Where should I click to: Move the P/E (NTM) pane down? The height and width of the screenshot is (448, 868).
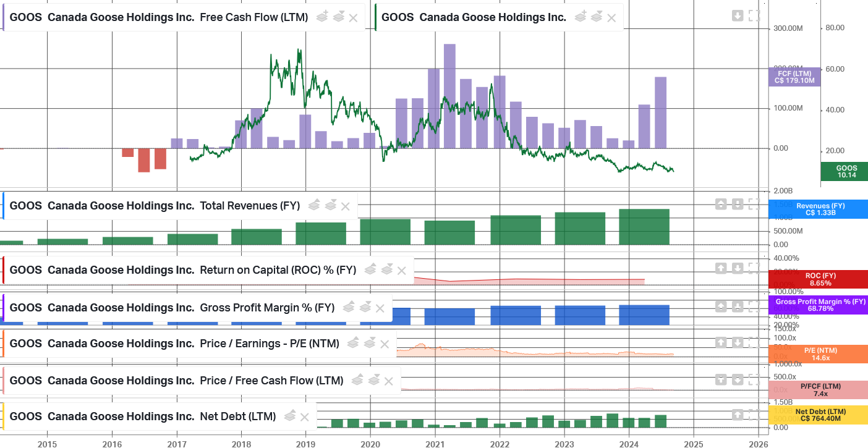click(738, 342)
